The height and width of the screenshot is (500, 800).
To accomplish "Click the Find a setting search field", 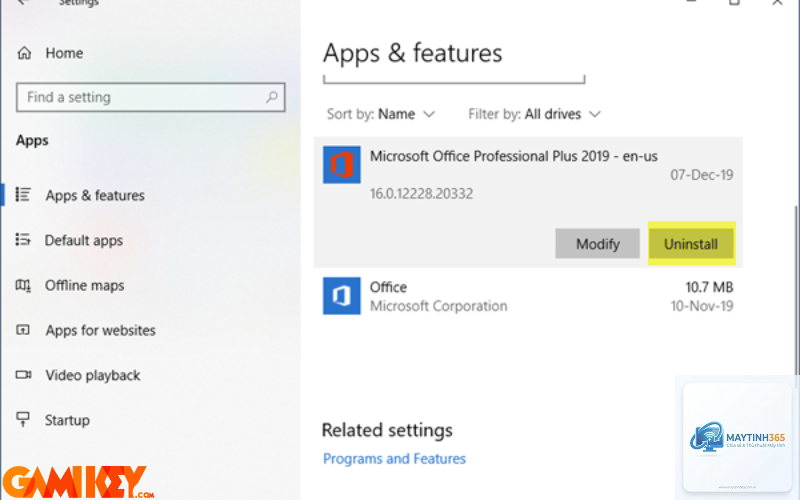I will tap(151, 97).
